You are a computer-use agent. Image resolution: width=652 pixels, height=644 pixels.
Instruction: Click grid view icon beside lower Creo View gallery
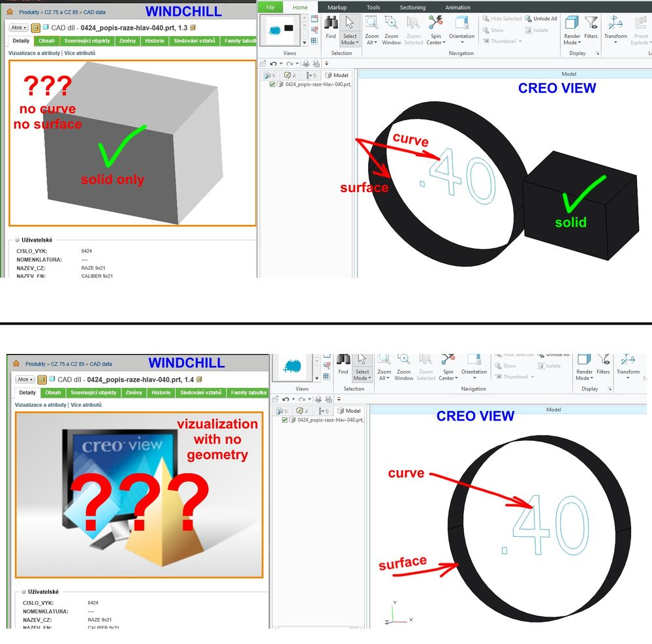pyautogui.click(x=327, y=376)
